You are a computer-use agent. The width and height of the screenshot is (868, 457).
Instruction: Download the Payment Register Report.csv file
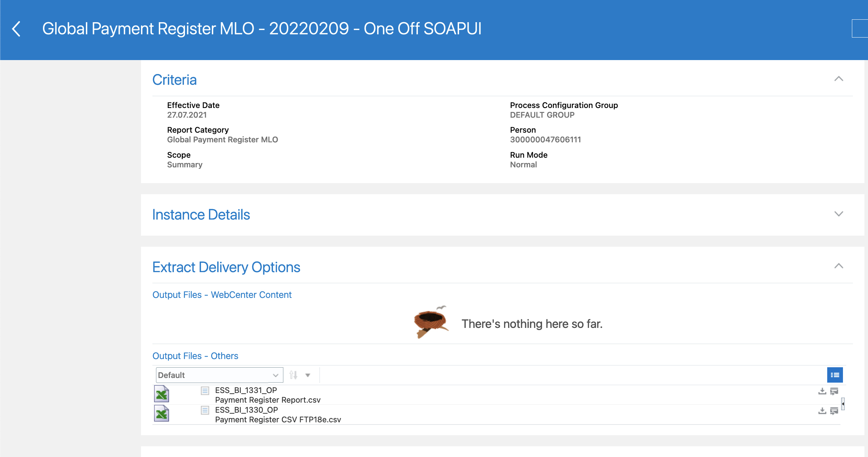tap(822, 391)
